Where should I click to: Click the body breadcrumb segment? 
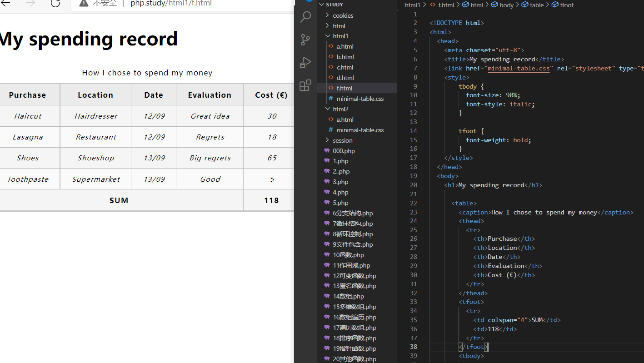coord(506,5)
